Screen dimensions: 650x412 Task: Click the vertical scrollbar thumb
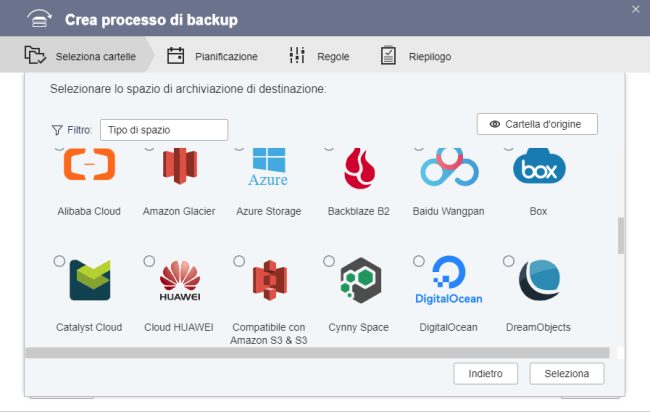[621, 235]
